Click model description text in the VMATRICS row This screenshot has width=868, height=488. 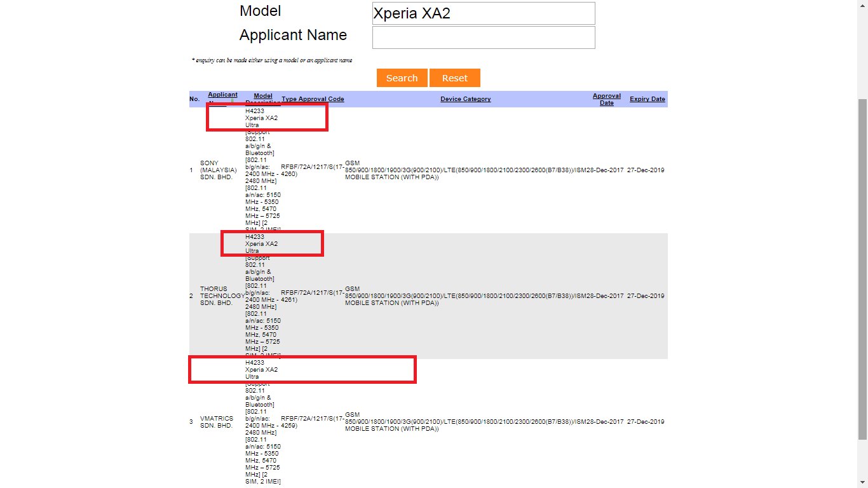[263, 422]
